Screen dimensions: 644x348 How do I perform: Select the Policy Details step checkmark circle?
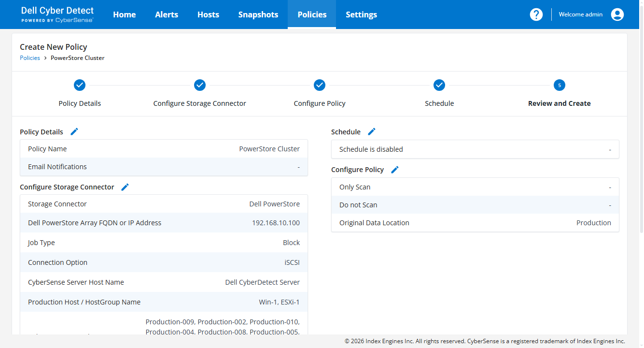tap(80, 85)
